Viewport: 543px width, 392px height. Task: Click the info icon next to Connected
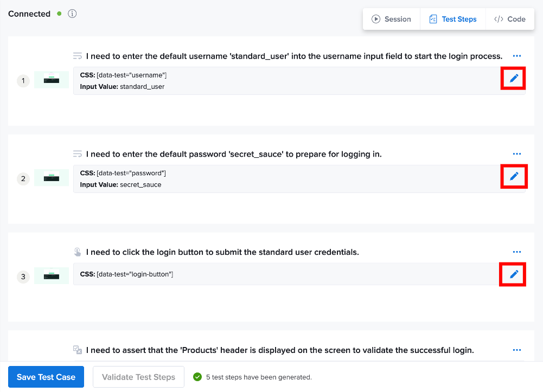pos(72,14)
